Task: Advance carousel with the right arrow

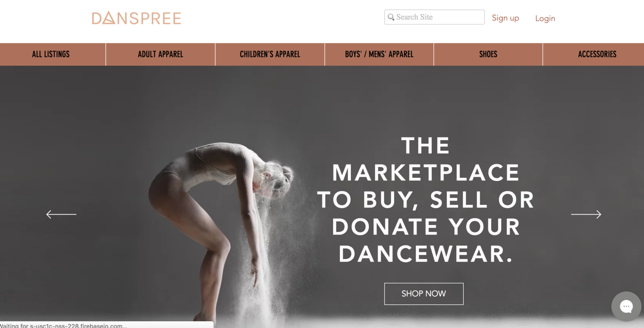Action: tap(586, 214)
